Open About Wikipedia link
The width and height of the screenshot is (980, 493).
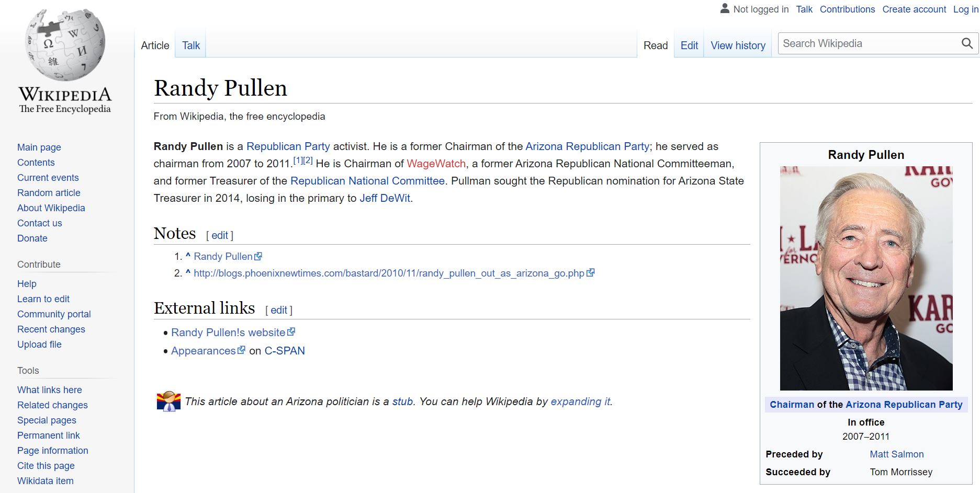[51, 208]
